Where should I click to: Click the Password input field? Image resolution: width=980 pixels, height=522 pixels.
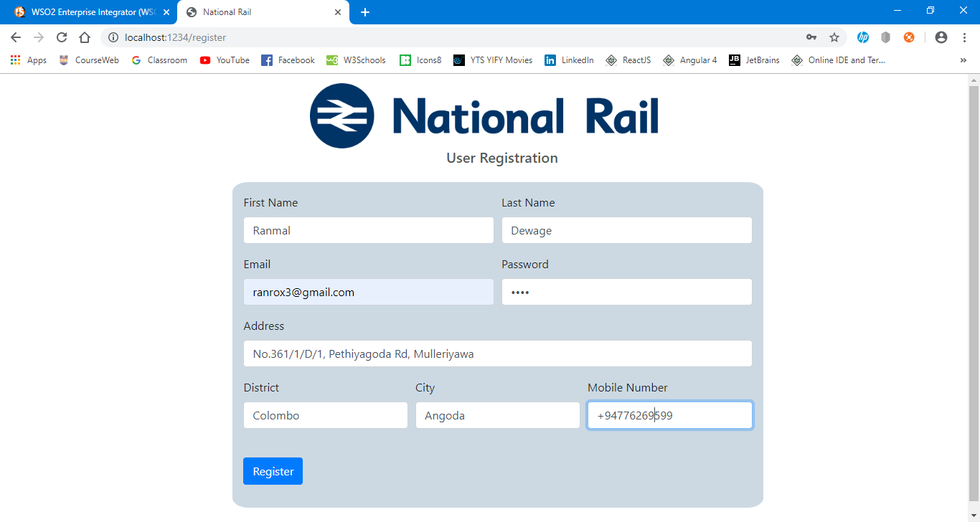pyautogui.click(x=627, y=292)
